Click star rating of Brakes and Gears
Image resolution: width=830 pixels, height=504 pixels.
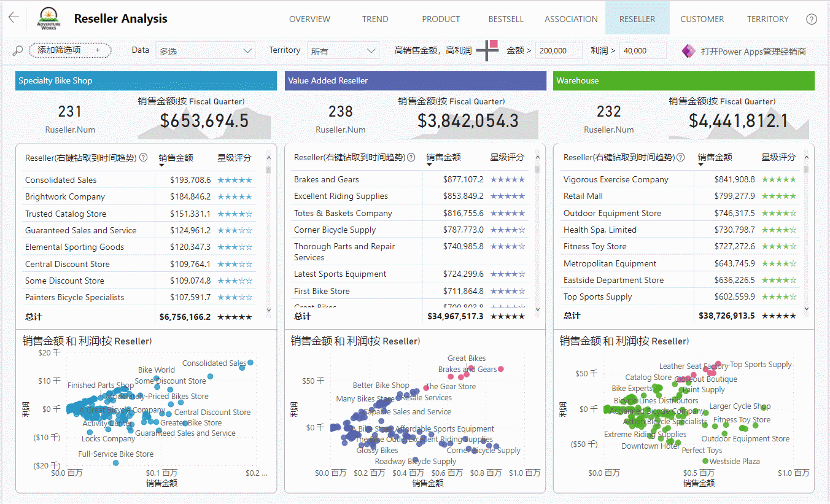(x=508, y=179)
